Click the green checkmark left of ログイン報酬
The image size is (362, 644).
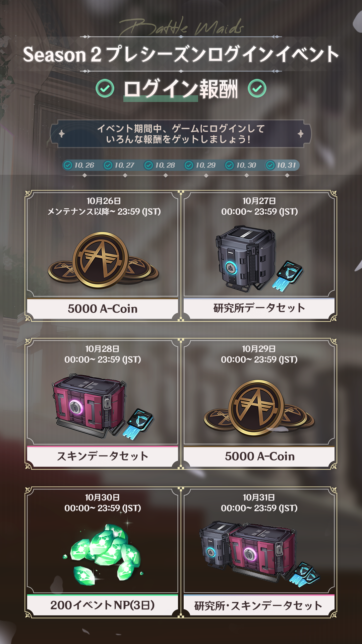105,89
